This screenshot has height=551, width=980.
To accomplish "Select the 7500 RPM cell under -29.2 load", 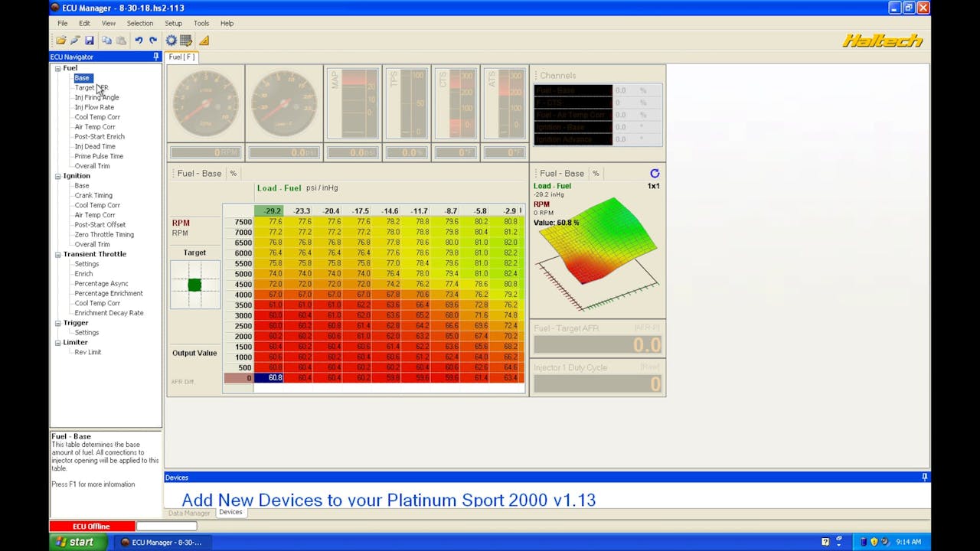I will [269, 222].
